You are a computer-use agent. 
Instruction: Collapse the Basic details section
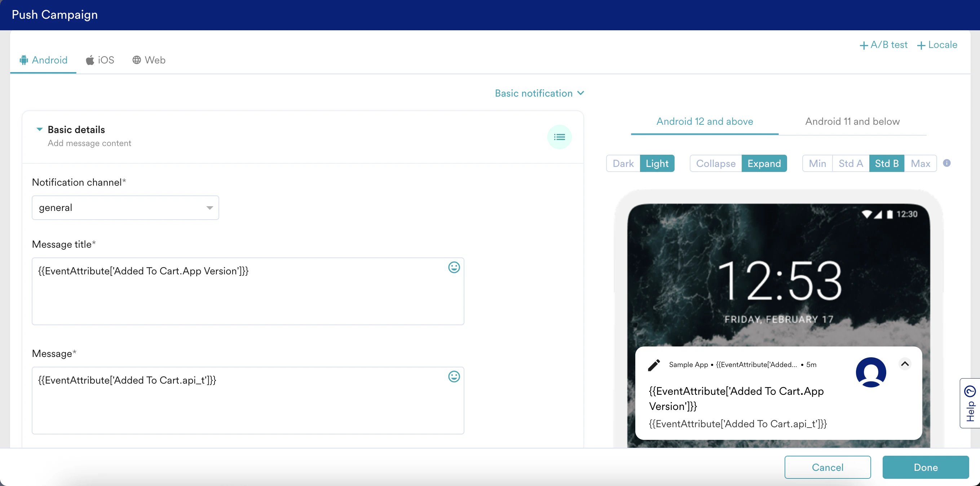pos(39,129)
